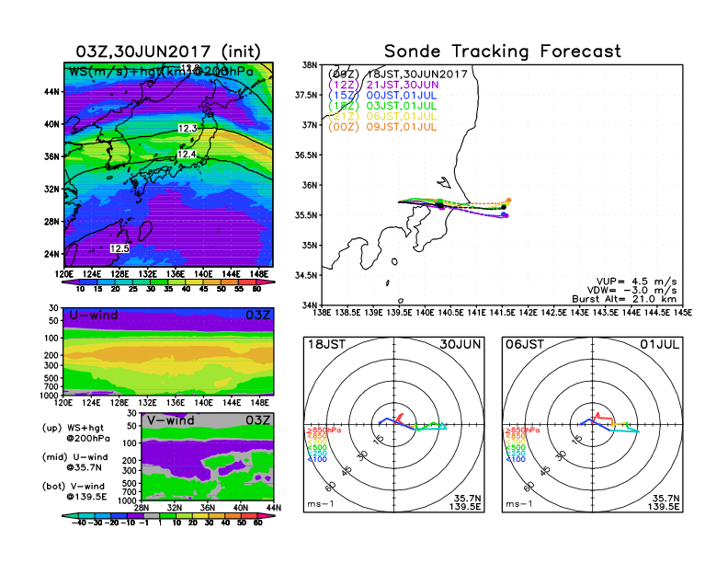The image size is (728, 563).
Task: Click the "30JUN" label on the left hodograph
Action: [x=461, y=345]
